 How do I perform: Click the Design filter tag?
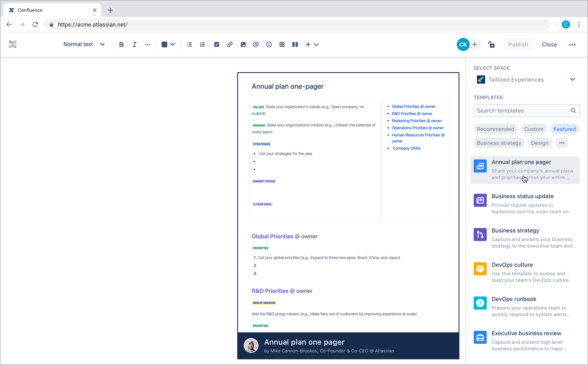pos(540,143)
